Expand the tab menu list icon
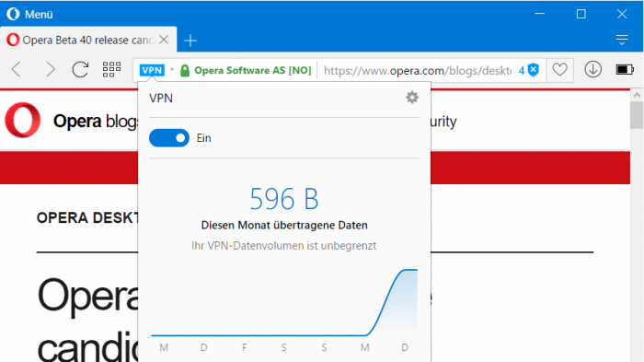644x362 pixels. [x=622, y=40]
